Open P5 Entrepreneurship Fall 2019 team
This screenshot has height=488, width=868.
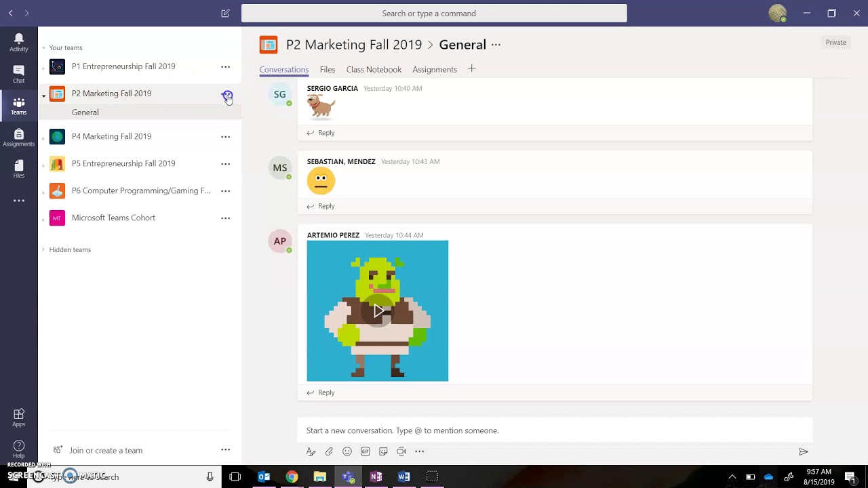coord(123,163)
